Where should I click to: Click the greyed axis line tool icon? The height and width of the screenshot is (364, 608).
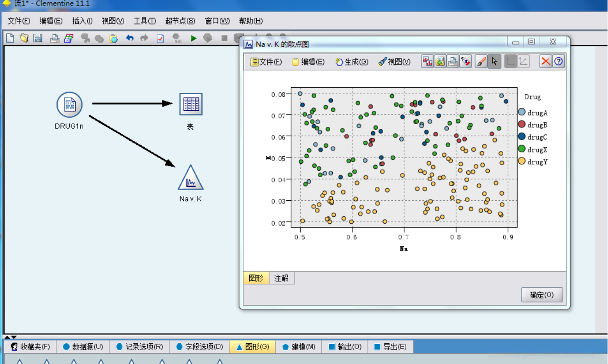(x=510, y=61)
